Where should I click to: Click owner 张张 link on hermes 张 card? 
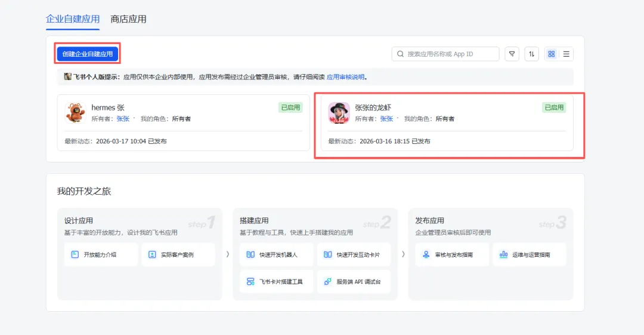[x=123, y=118]
